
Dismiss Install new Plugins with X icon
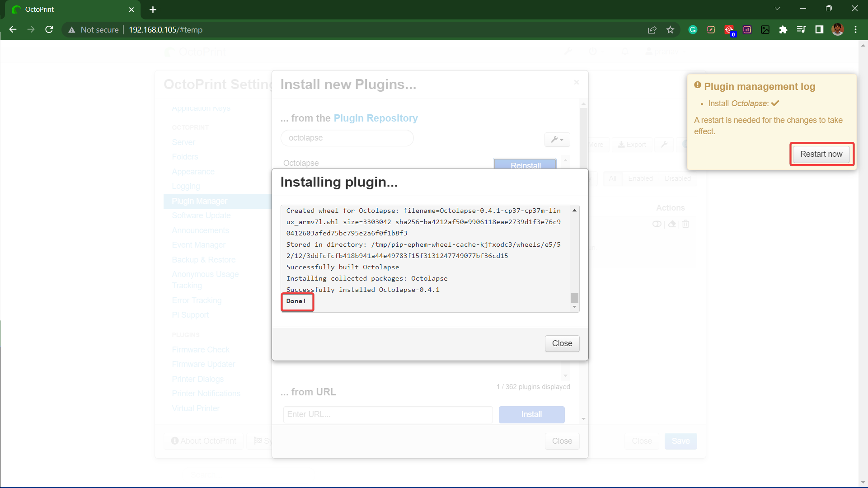point(576,82)
